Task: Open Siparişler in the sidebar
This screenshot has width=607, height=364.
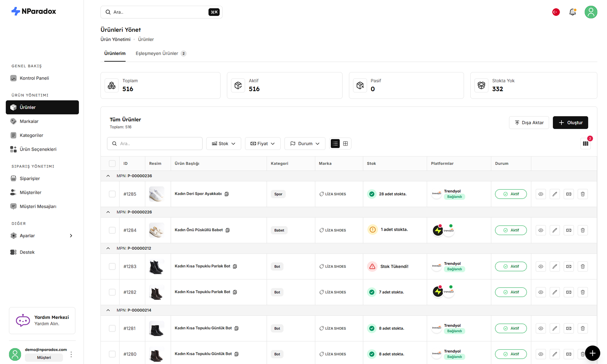Action: tap(30, 178)
